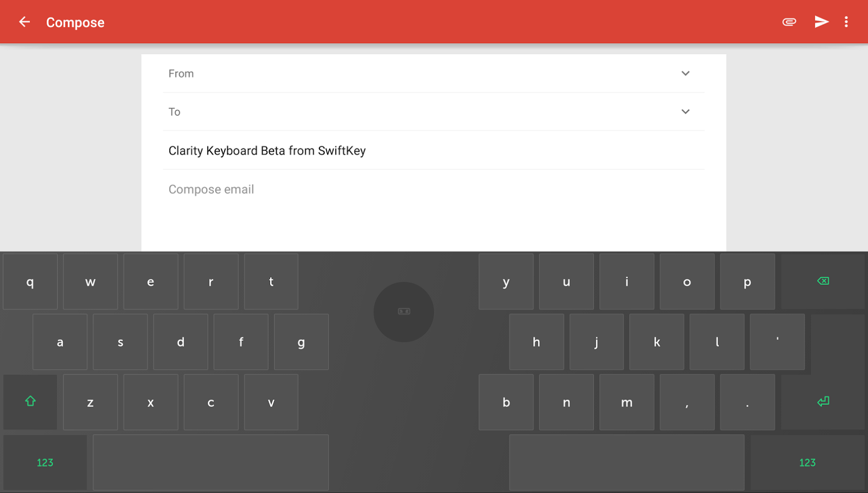Image resolution: width=868 pixels, height=493 pixels.
Task: Tap the u key
Action: click(x=567, y=282)
